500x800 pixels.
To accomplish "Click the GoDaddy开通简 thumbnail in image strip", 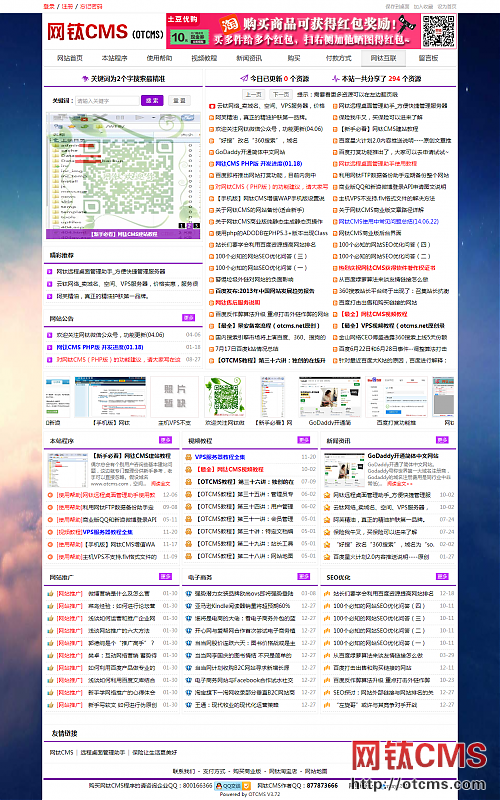I will coord(330,397).
